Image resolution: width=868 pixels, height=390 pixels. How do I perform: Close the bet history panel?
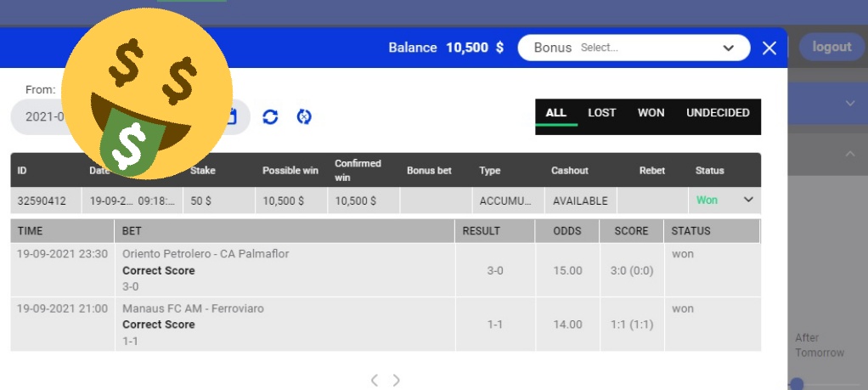click(769, 48)
